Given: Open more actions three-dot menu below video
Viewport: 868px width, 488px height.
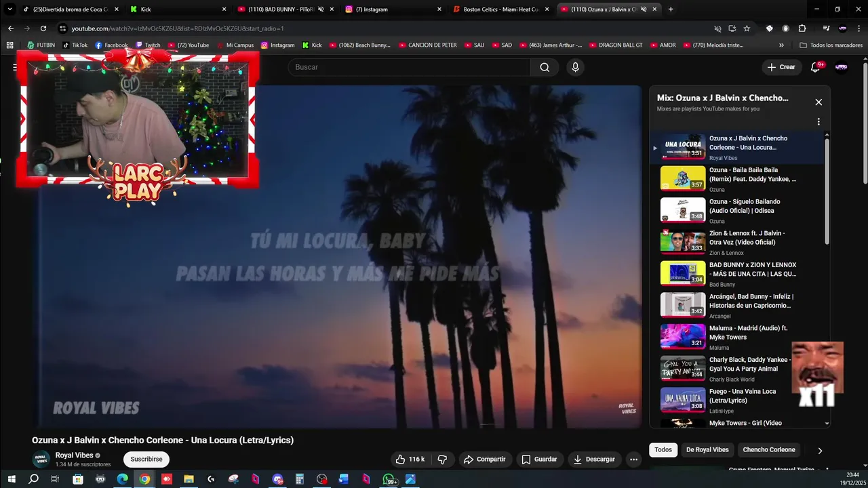Looking at the screenshot, I should click(633, 459).
